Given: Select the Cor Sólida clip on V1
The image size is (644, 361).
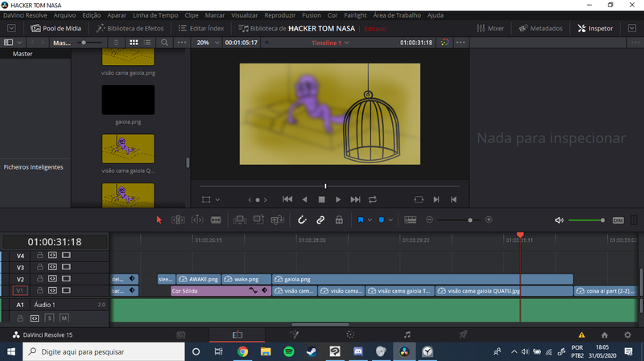Looking at the screenshot, I should 221,290.
